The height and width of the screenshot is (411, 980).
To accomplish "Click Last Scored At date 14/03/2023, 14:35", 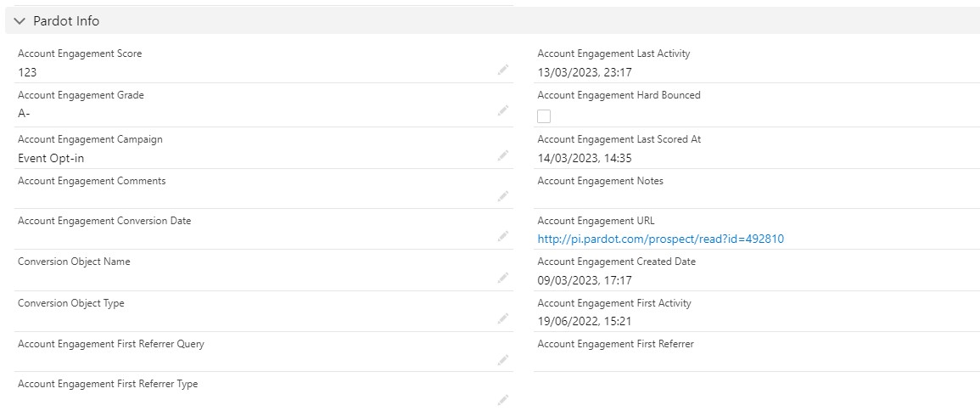I will click(585, 158).
